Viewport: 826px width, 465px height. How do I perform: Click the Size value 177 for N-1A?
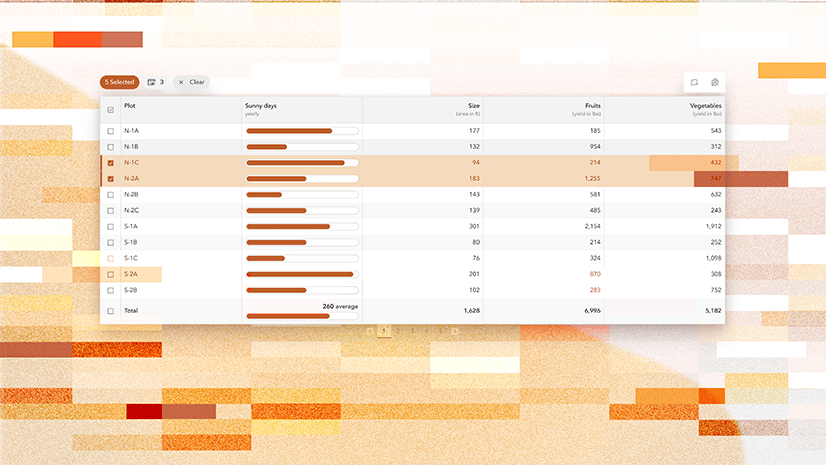click(474, 131)
